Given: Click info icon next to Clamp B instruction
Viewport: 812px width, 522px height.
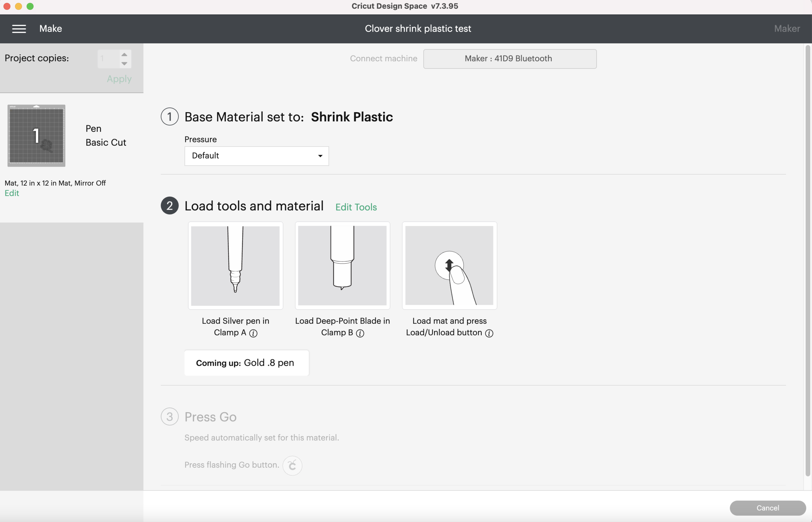Looking at the screenshot, I should click(359, 333).
